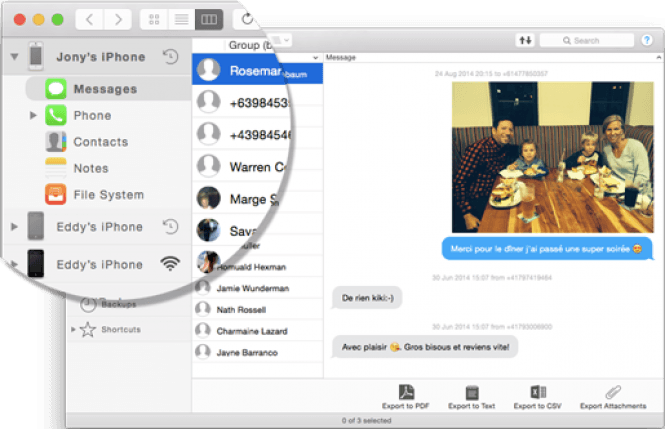Click the refresh icon in toolbar
The height and width of the screenshot is (429, 665).
[x=247, y=19]
